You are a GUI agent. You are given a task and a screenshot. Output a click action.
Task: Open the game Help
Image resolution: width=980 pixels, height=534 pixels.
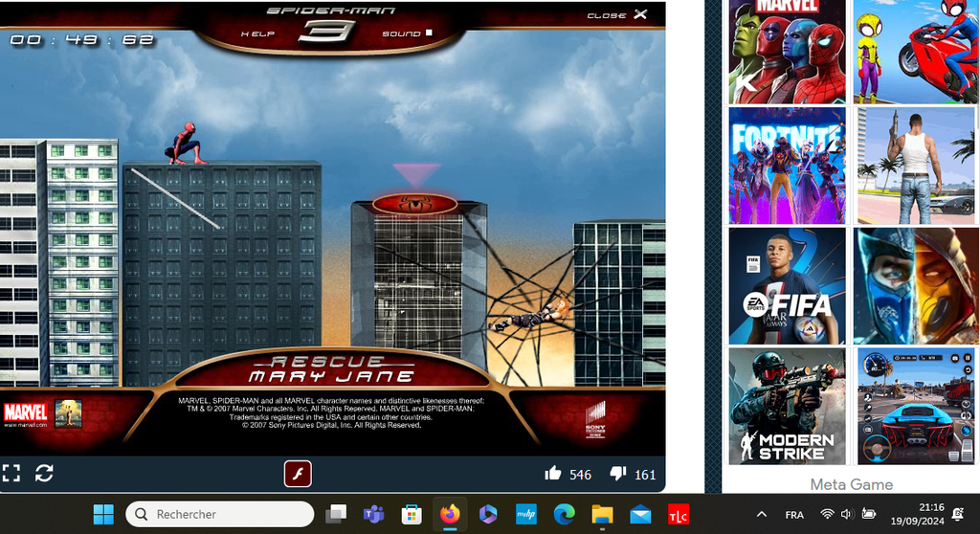tap(257, 33)
